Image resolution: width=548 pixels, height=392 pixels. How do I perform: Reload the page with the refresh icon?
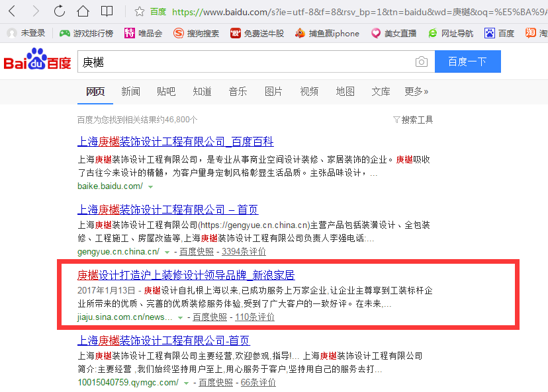pyautogui.click(x=60, y=11)
